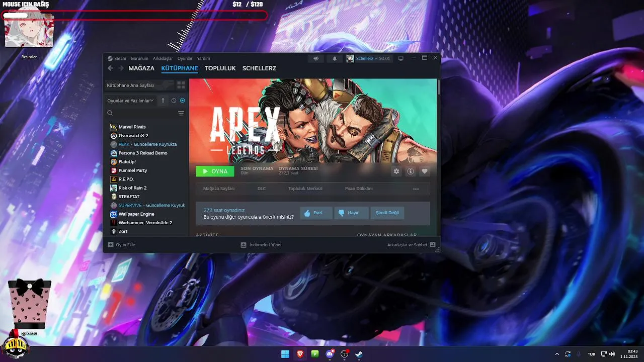Image resolution: width=644 pixels, height=362 pixels.
Task: Click the forward navigation arrow in Steam
Action: (121, 68)
